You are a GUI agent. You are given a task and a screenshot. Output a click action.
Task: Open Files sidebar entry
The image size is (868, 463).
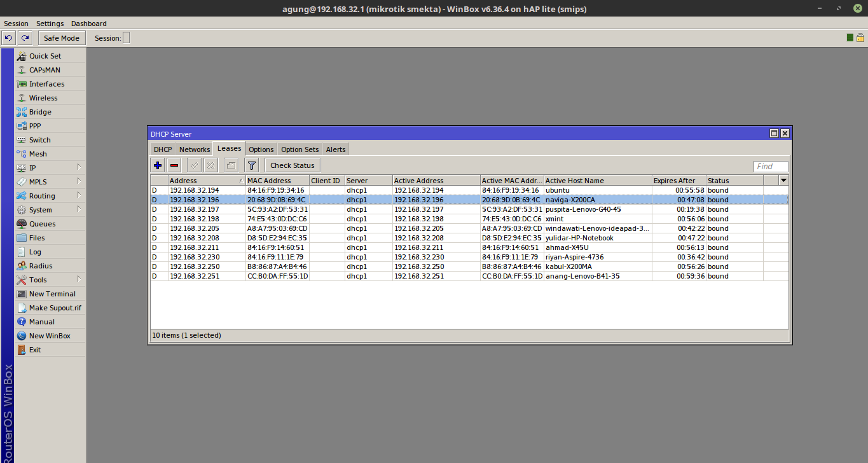[50, 238]
